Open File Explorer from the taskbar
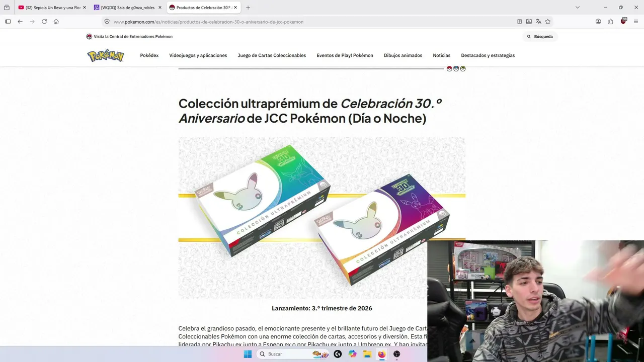This screenshot has width=644, height=362. tap(367, 354)
